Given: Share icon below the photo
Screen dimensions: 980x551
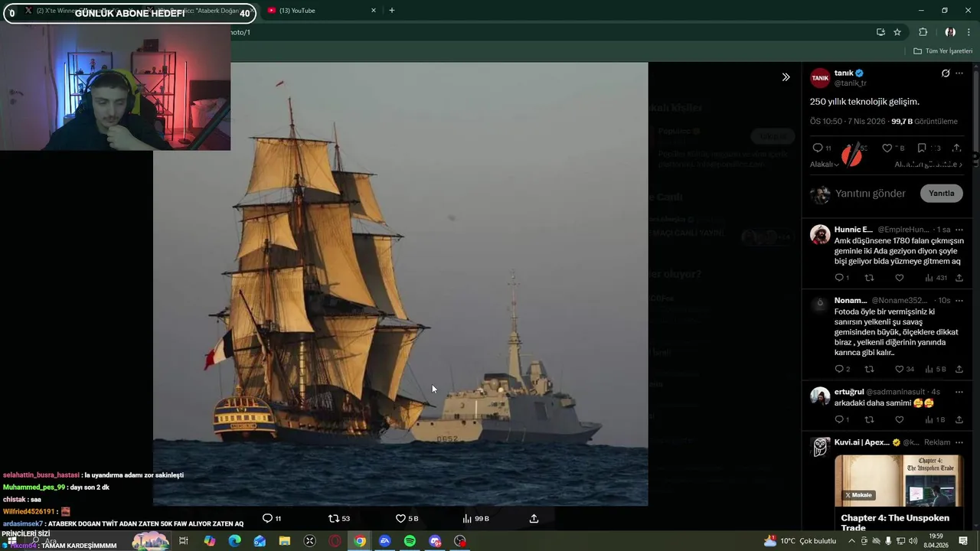Looking at the screenshot, I should (x=534, y=518).
